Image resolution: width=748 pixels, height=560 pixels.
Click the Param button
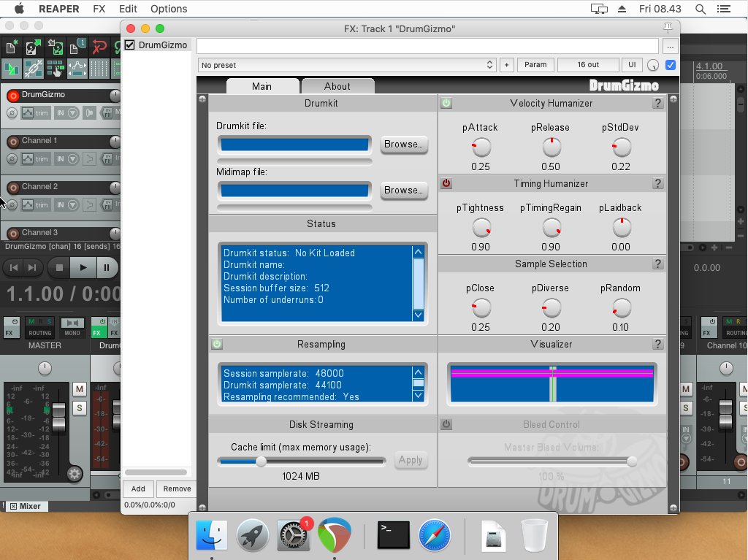[535, 65]
